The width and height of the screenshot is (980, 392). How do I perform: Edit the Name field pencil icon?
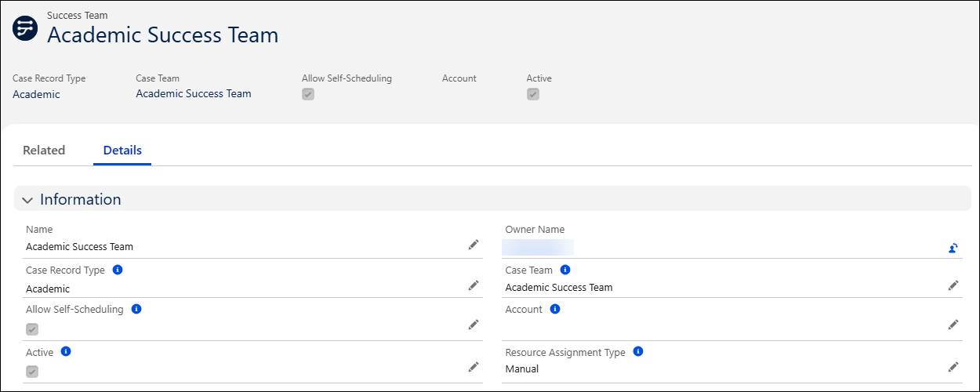(474, 245)
